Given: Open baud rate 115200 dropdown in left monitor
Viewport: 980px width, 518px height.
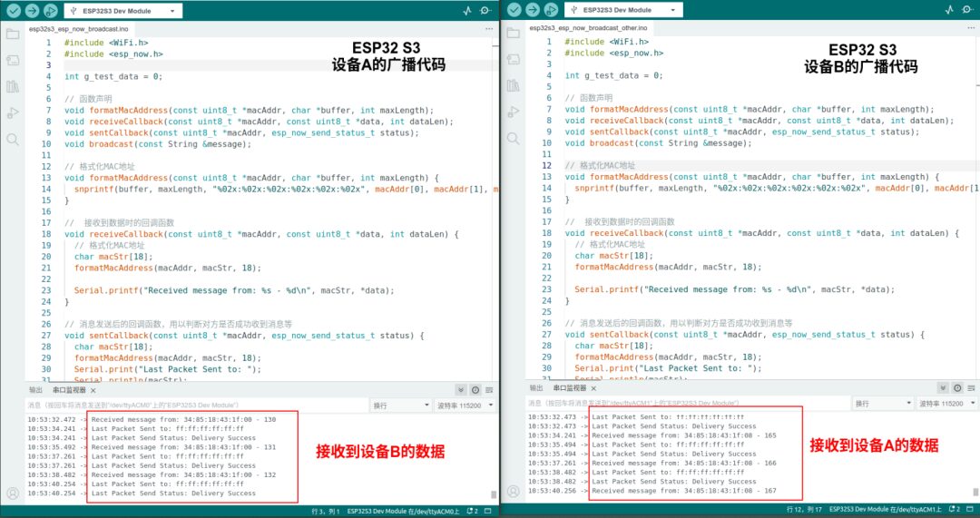Looking at the screenshot, I should tap(465, 406).
